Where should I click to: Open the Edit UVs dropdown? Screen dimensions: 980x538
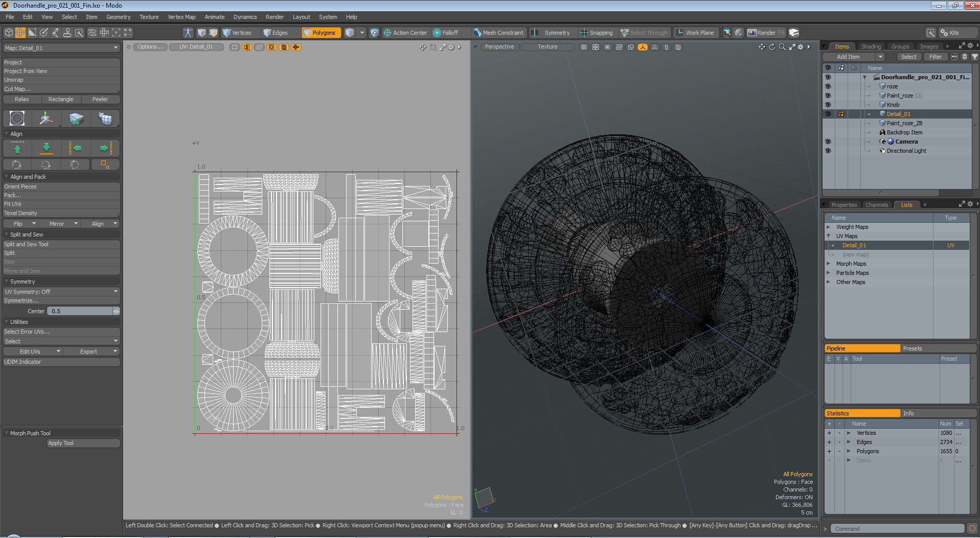click(x=33, y=352)
